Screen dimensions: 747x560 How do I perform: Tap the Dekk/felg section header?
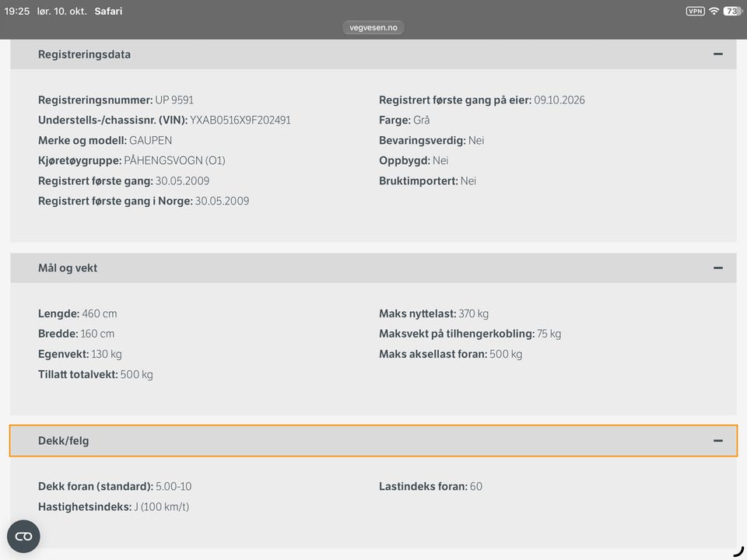373,441
